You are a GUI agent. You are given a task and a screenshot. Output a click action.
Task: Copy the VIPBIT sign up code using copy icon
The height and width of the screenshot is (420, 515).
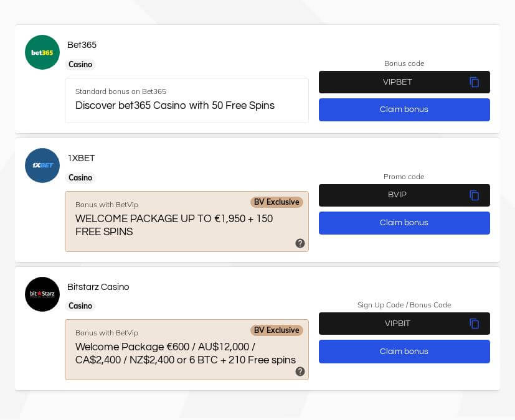pos(475,323)
